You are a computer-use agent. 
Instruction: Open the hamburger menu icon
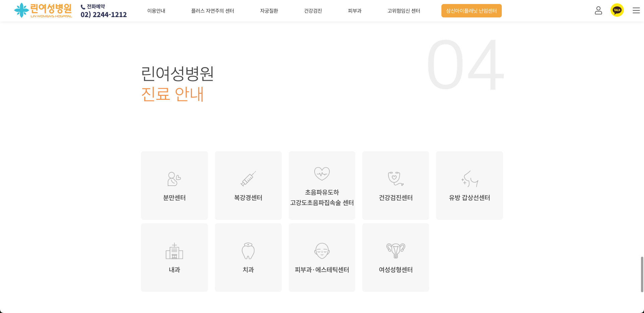pyautogui.click(x=636, y=10)
